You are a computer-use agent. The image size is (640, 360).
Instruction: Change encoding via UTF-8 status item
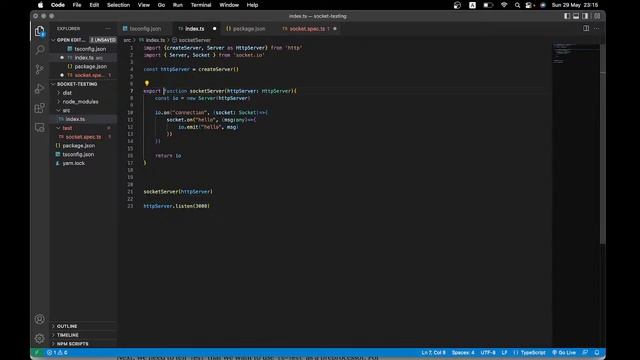tap(488, 352)
